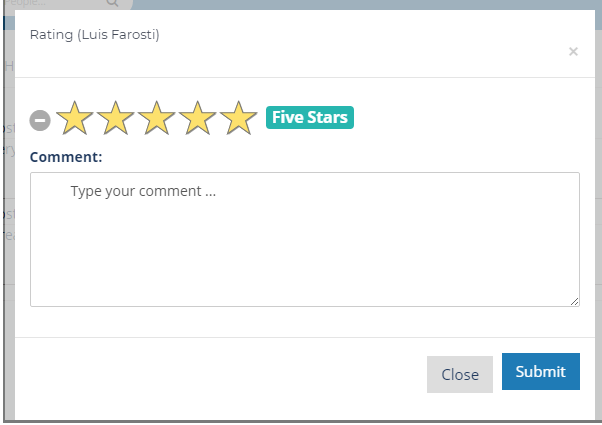Screen dimensions: 602x425
Task: Click the gray Close button
Action: [x=460, y=374]
